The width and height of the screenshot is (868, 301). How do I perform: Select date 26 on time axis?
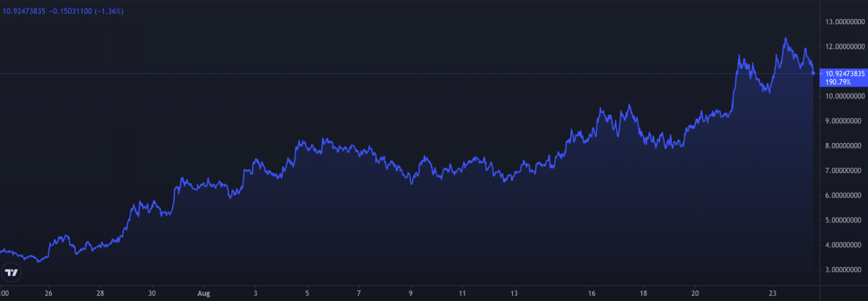[x=49, y=293]
